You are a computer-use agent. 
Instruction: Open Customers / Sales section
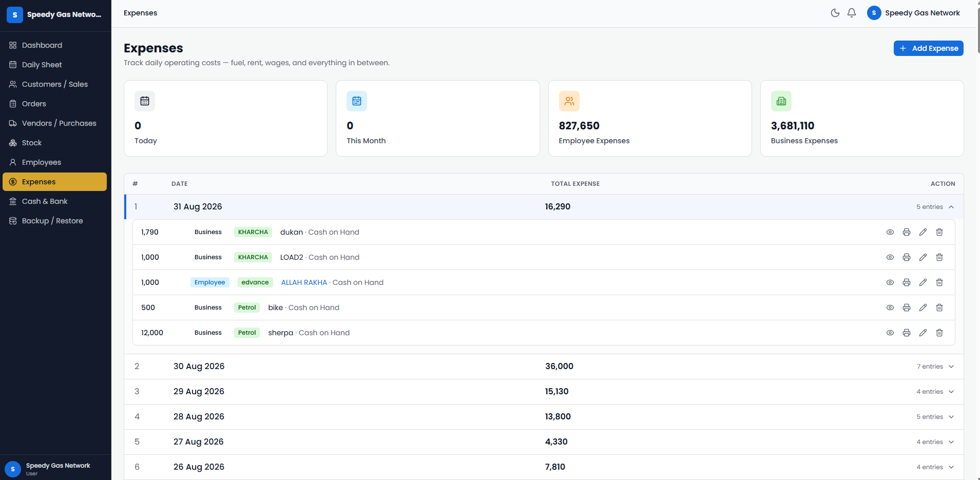[54, 84]
